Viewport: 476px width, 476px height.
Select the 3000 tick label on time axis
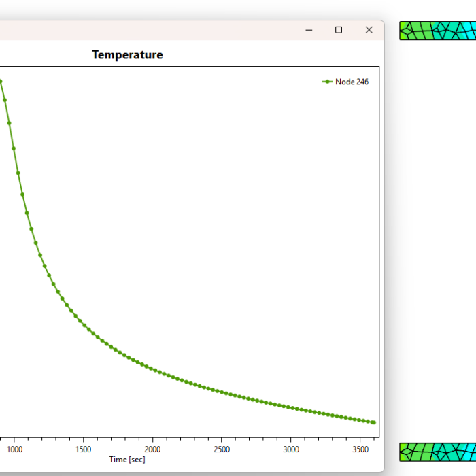(x=290, y=449)
